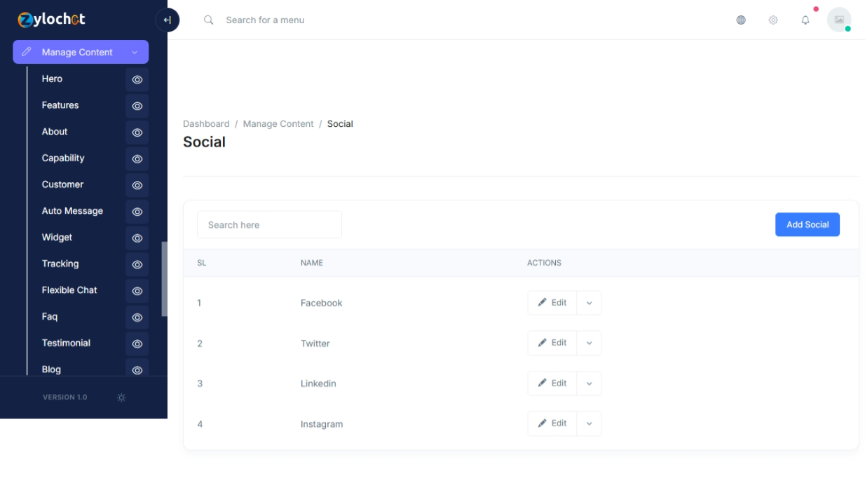Open the About menu item
The image size is (865, 504).
pyautogui.click(x=55, y=132)
